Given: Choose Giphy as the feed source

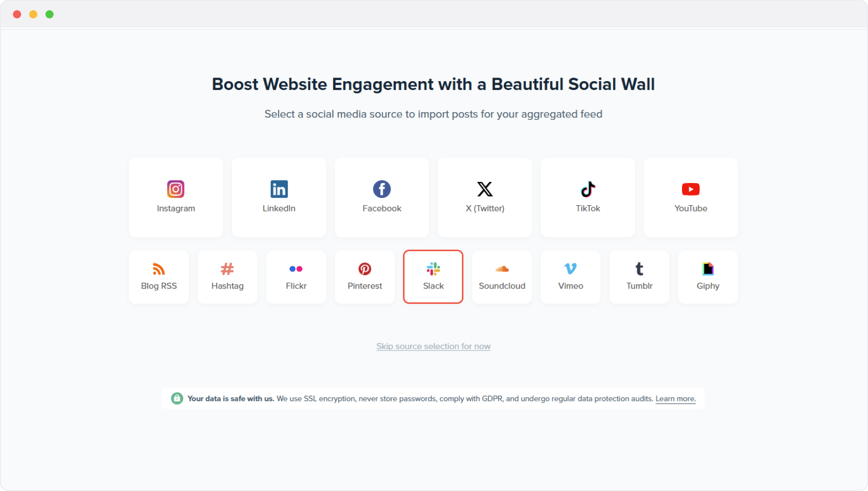Looking at the screenshot, I should point(708,277).
